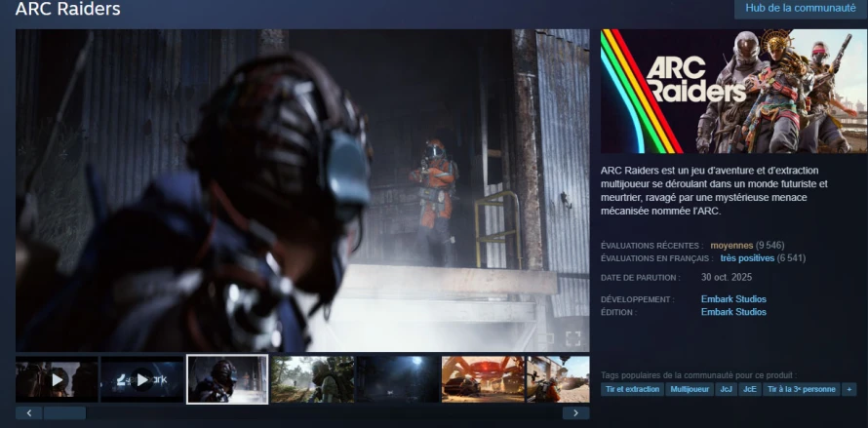This screenshot has height=428, width=868.
Task: Click the 'ARC Raiders' page title
Action: coord(68,9)
